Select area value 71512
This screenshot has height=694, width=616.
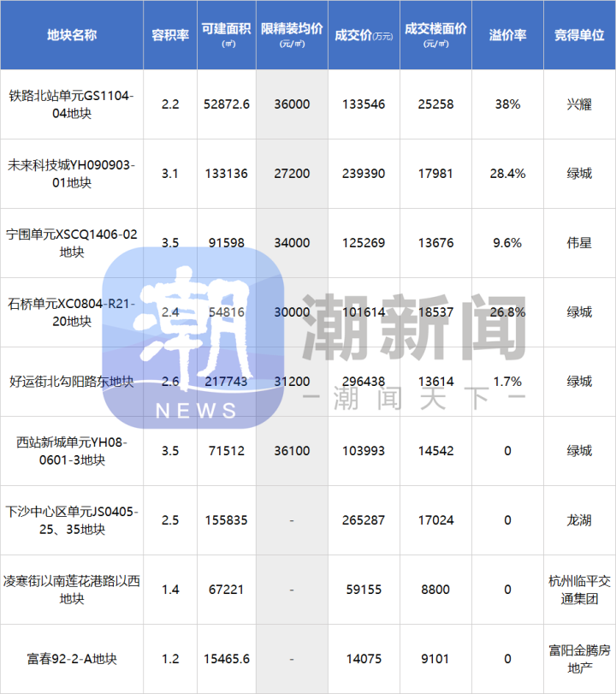coord(227,451)
